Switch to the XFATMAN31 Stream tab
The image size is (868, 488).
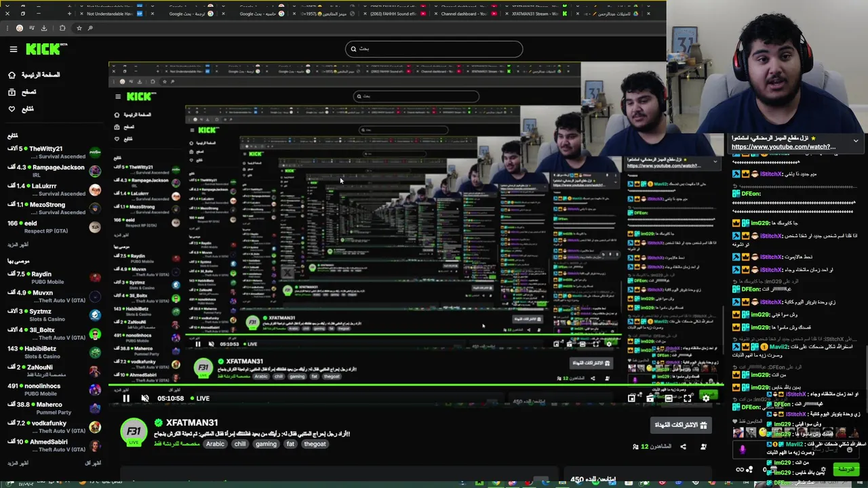(536, 14)
